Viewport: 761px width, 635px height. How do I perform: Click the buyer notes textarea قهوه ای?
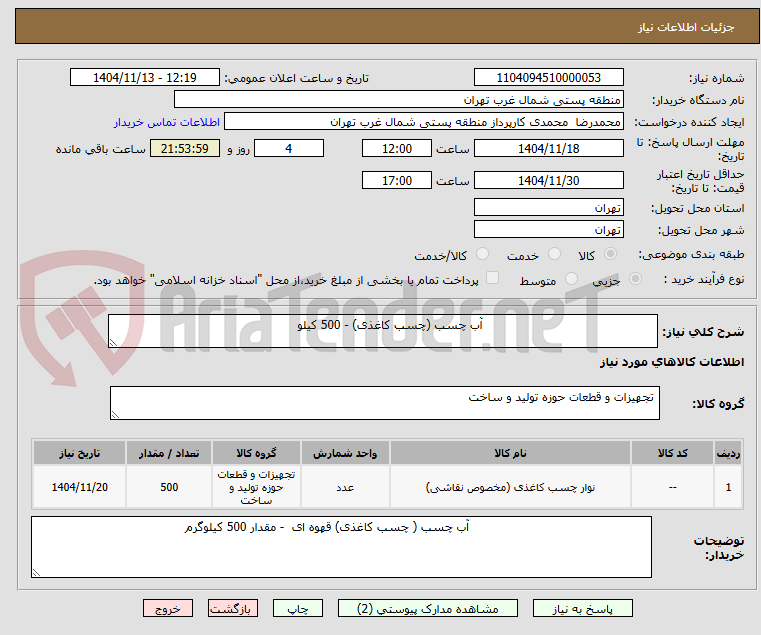pos(341,547)
